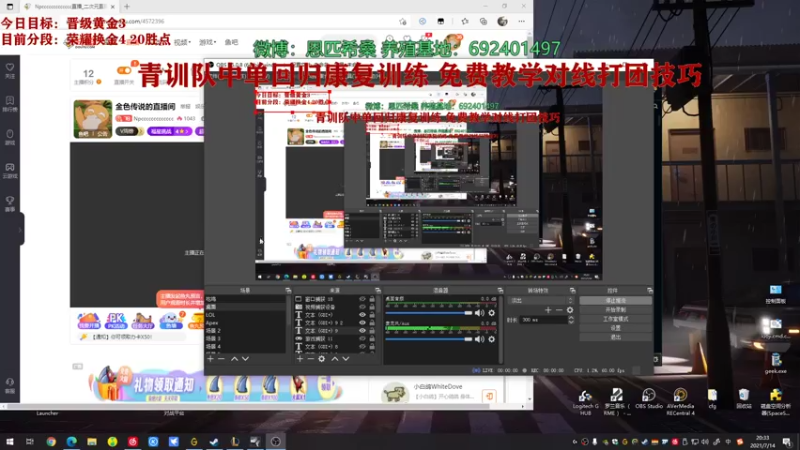Toggle lock on 视频捕获设备 source
The height and width of the screenshot is (450, 800).
click(372, 307)
